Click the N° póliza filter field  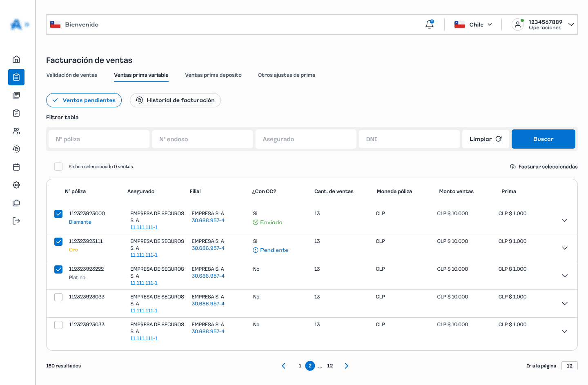tap(99, 139)
